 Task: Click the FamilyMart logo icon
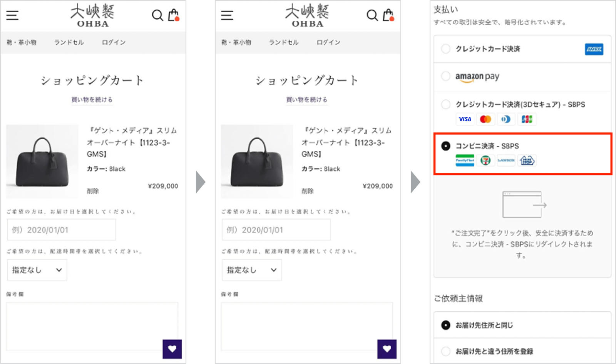pos(465,160)
